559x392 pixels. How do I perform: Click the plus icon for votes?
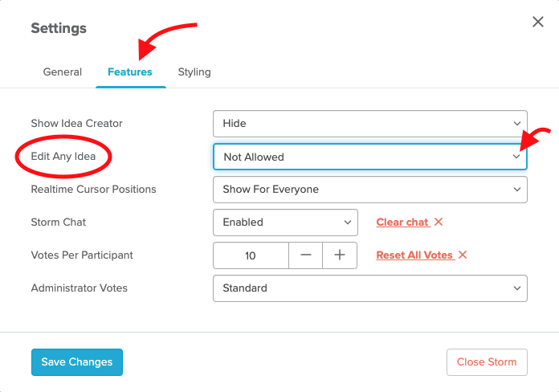[340, 255]
